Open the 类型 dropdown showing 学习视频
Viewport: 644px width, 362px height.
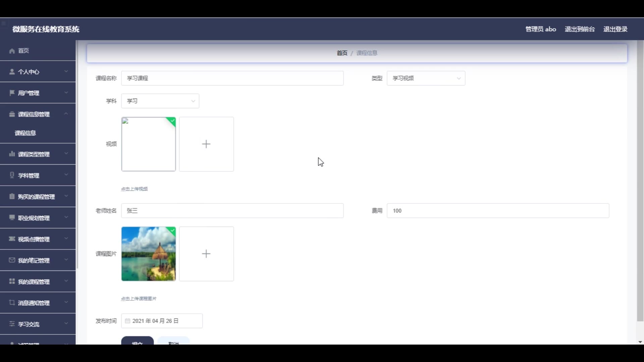(x=426, y=78)
